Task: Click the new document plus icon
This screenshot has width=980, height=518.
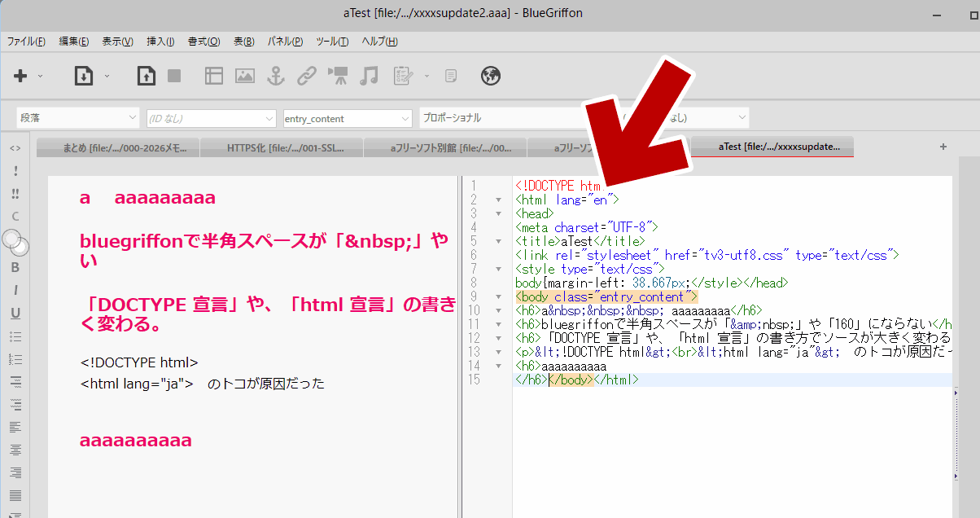Action: click(x=20, y=76)
